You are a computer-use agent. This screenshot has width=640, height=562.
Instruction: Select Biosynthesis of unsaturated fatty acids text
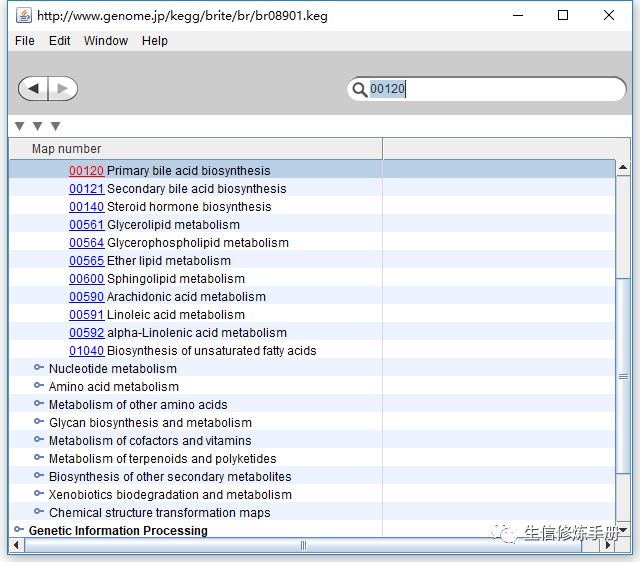[211, 351]
